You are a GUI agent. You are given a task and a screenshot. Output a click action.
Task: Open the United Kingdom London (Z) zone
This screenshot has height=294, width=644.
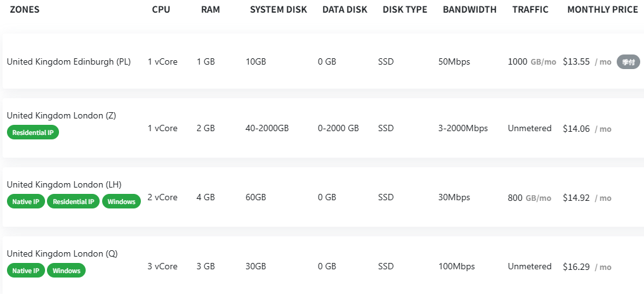(x=61, y=115)
